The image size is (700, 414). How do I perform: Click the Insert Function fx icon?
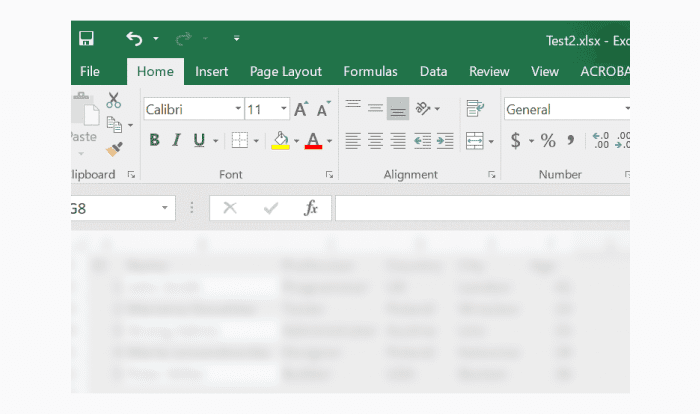pyautogui.click(x=311, y=208)
